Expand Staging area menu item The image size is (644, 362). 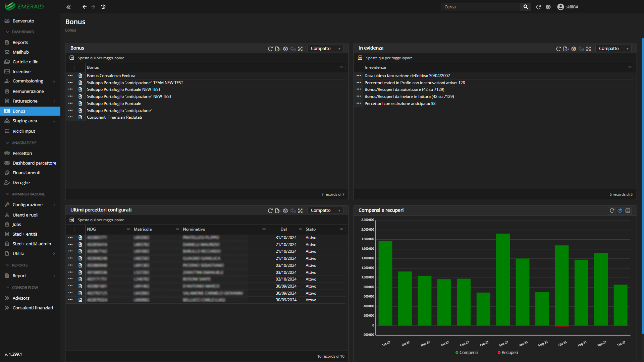(30, 121)
